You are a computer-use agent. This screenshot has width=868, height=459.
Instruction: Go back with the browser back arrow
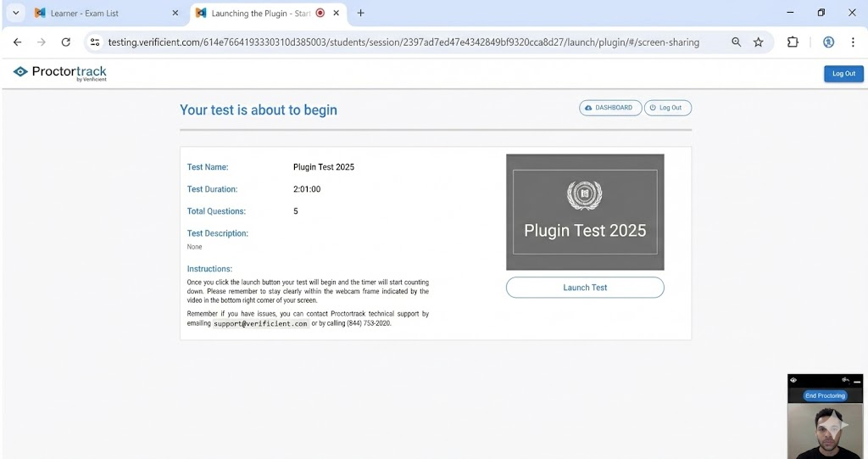(17, 42)
